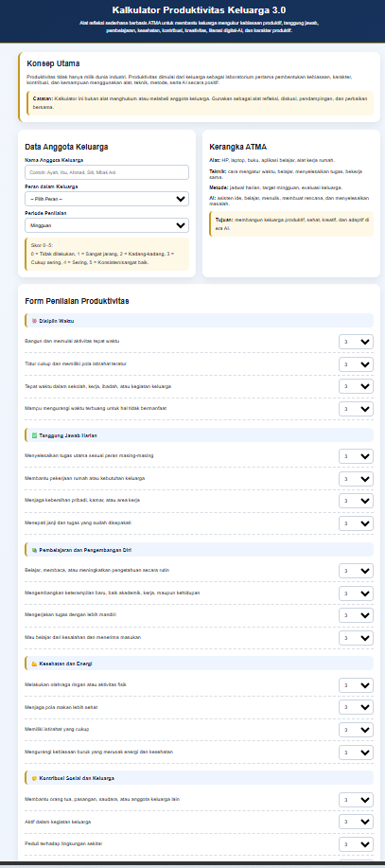Image resolution: width=385 pixels, height=868 pixels.
Task: Open score dropdown for Memiliki istirahat yang cukup
Action: click(356, 730)
